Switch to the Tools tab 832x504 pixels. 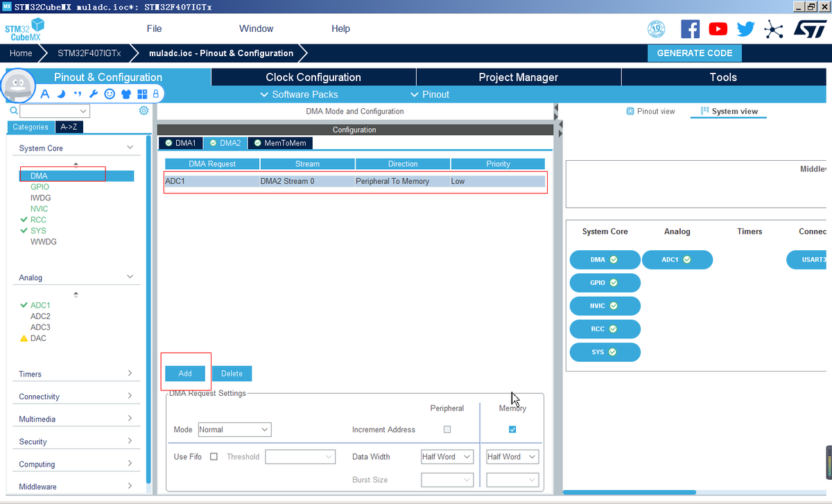(x=723, y=77)
